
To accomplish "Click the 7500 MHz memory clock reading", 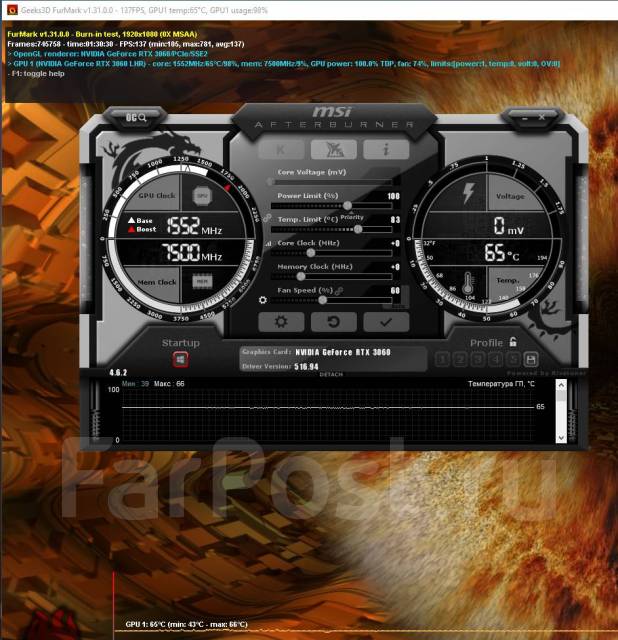I will [192, 252].
